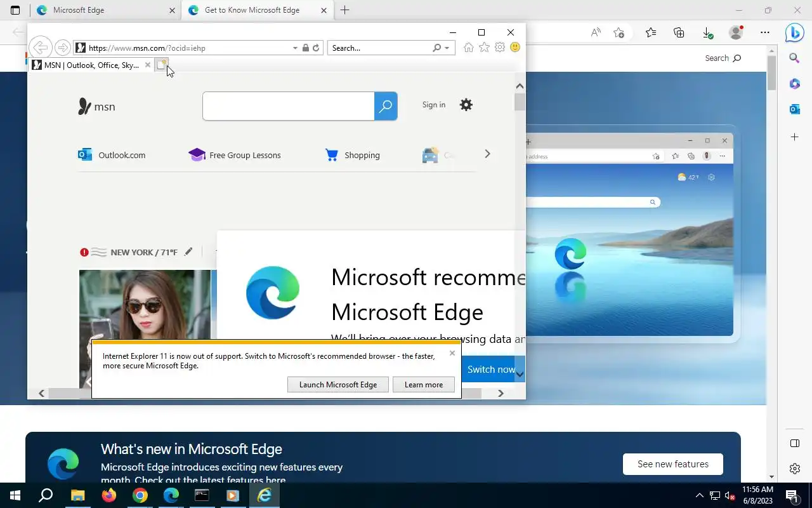The image size is (812, 508).
Task: Open MSN settings gear icon
Action: click(x=466, y=105)
